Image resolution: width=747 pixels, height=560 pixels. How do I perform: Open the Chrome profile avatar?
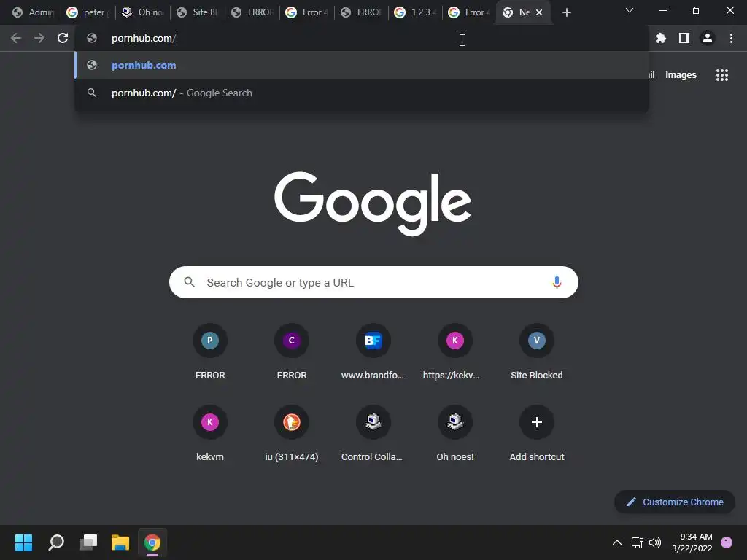point(708,38)
